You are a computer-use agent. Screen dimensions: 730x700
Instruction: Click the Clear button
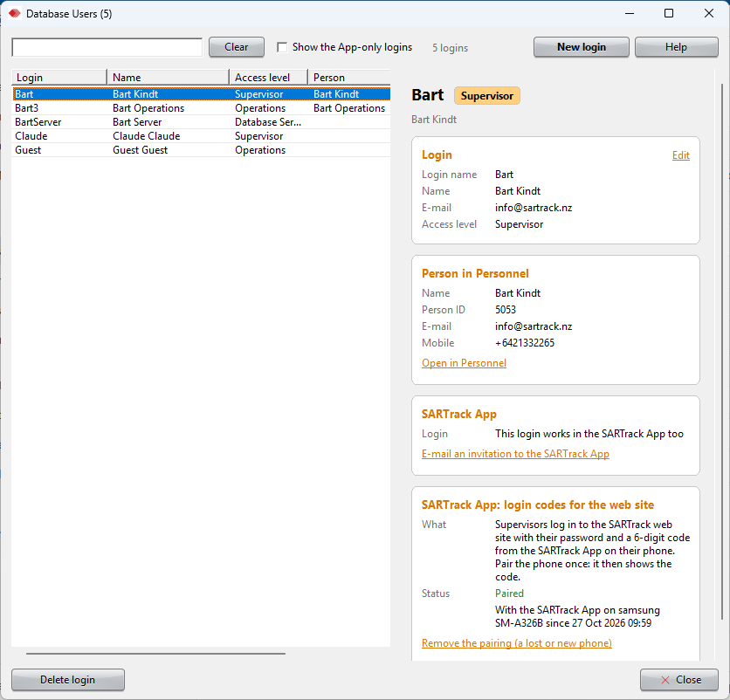[237, 47]
